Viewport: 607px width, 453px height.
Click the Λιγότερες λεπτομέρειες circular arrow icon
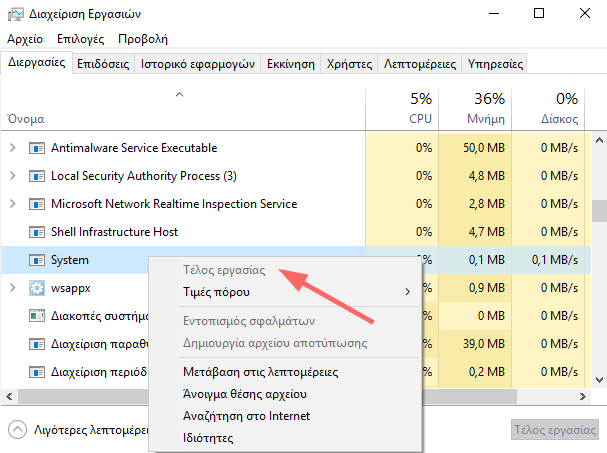coord(17,430)
